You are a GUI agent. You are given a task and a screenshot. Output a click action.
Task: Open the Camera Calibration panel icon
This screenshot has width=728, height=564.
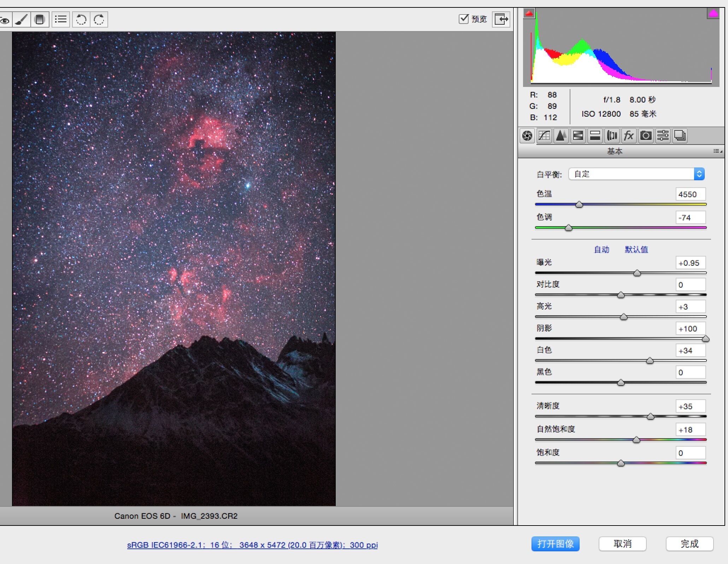pyautogui.click(x=646, y=136)
